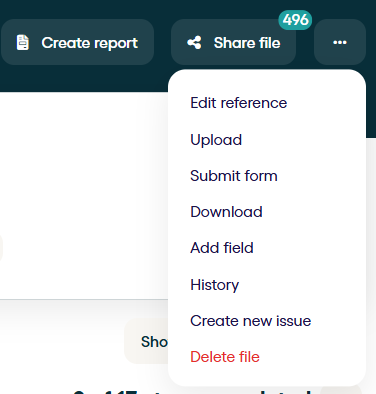Click the share nodes icon
The image size is (376, 394).
[194, 43]
